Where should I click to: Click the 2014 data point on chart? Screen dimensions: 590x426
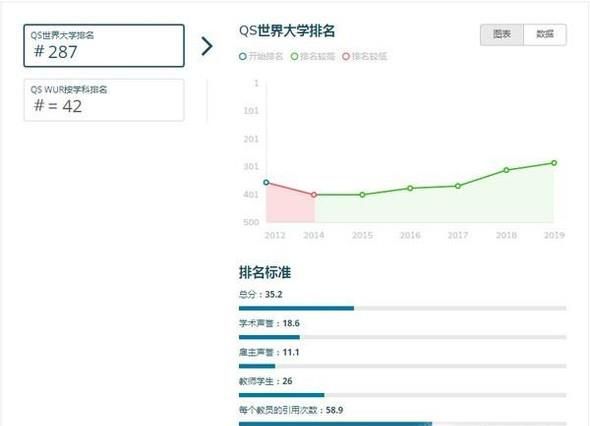click(x=314, y=195)
